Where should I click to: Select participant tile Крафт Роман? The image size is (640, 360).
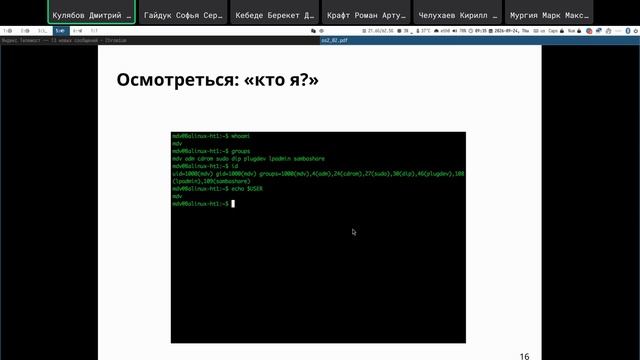point(366,12)
